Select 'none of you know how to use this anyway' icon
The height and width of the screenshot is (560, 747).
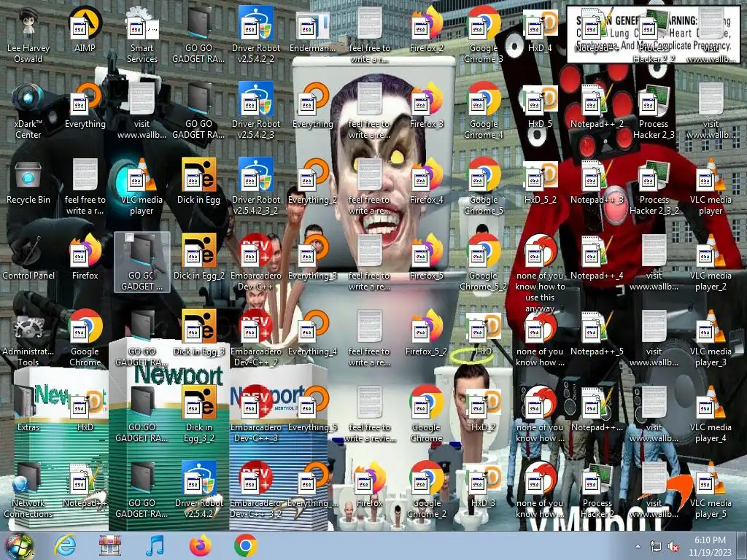coord(540,273)
